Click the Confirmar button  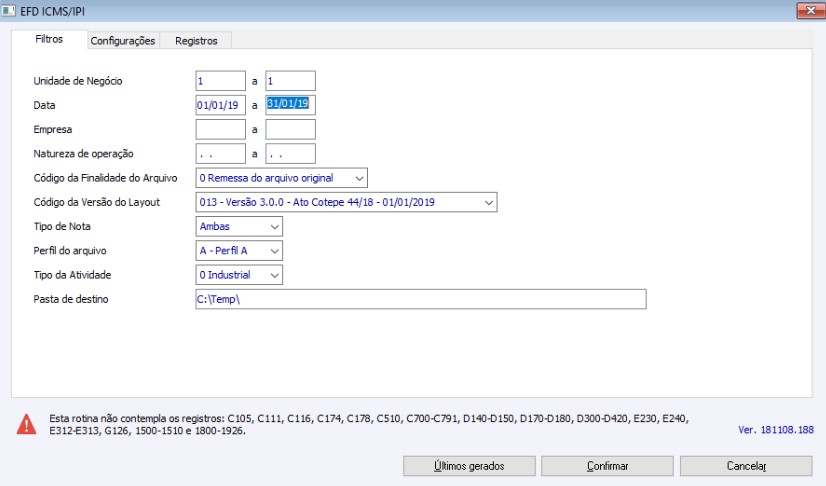[x=607, y=466]
